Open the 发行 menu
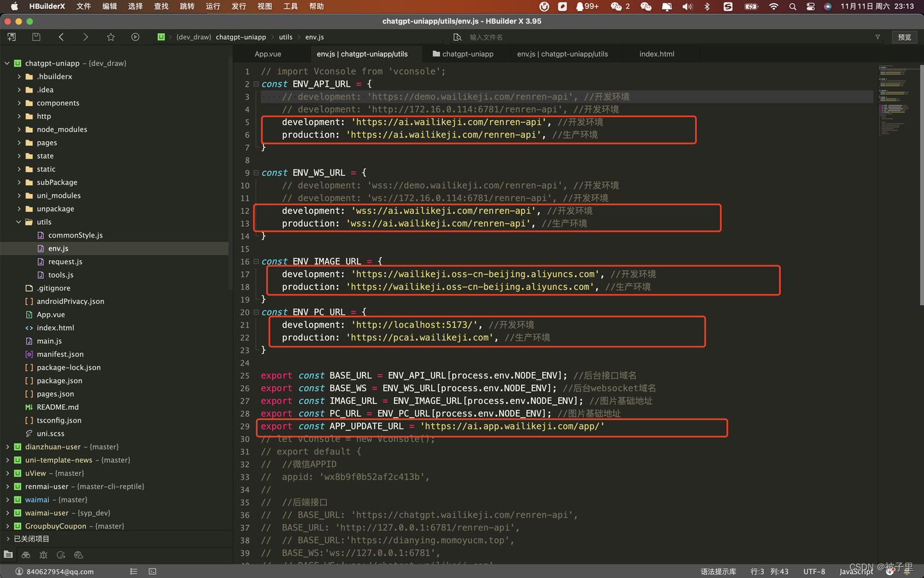The width and height of the screenshot is (924, 578). click(239, 6)
